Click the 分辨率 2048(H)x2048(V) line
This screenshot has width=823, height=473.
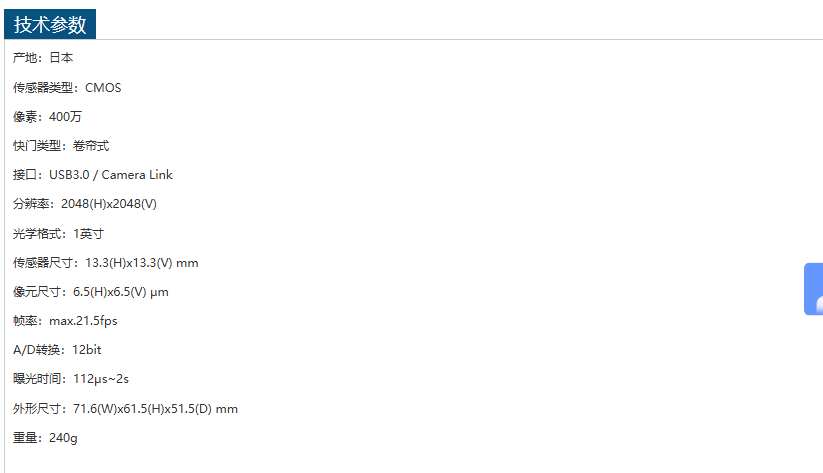[85, 204]
